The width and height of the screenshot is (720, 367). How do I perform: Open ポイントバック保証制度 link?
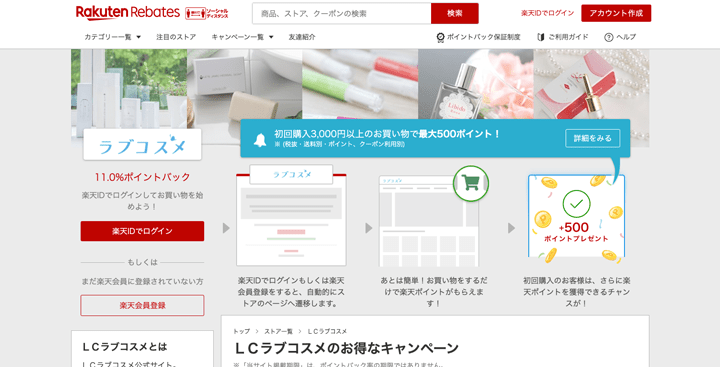(x=484, y=37)
